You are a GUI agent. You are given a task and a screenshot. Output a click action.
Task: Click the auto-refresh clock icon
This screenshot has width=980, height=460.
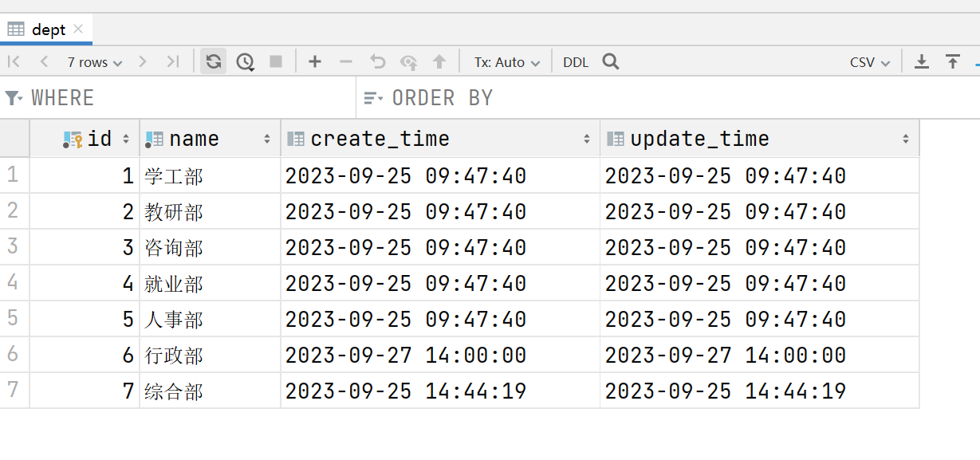tap(246, 62)
